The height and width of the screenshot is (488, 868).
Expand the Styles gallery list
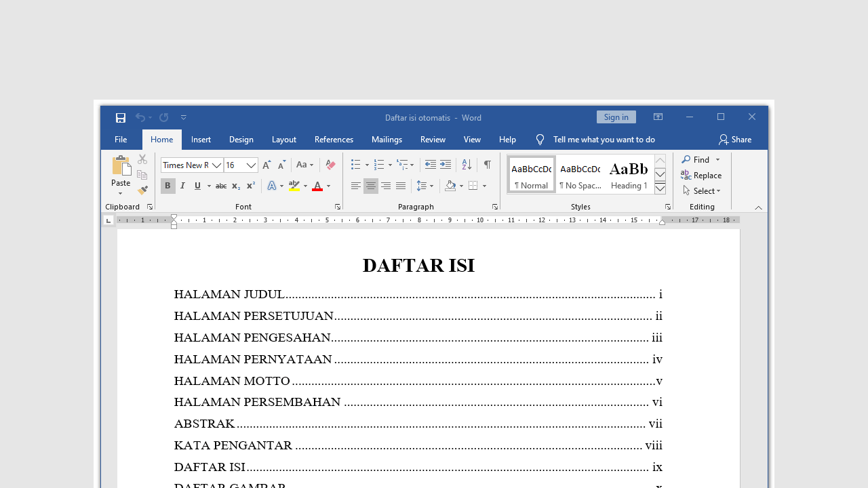point(660,188)
